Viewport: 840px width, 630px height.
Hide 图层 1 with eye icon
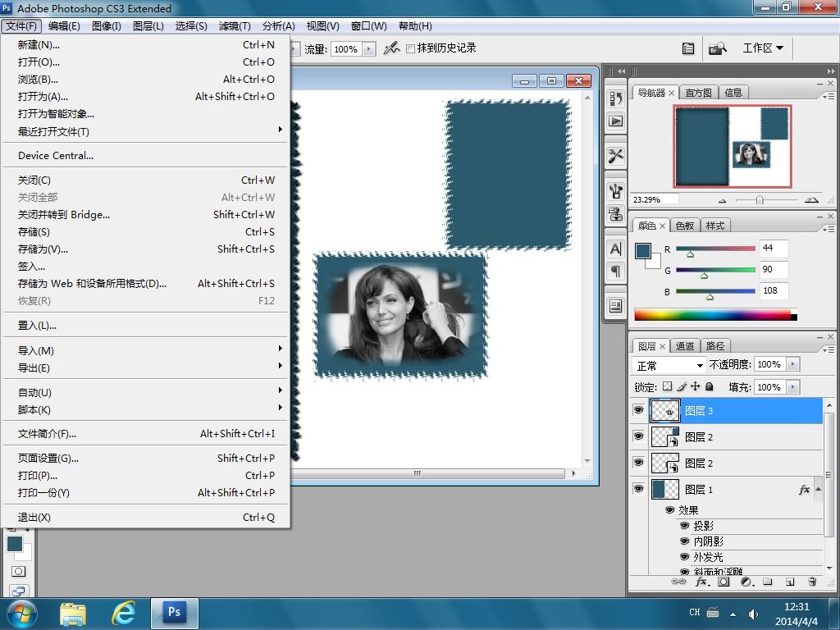pyautogui.click(x=638, y=489)
